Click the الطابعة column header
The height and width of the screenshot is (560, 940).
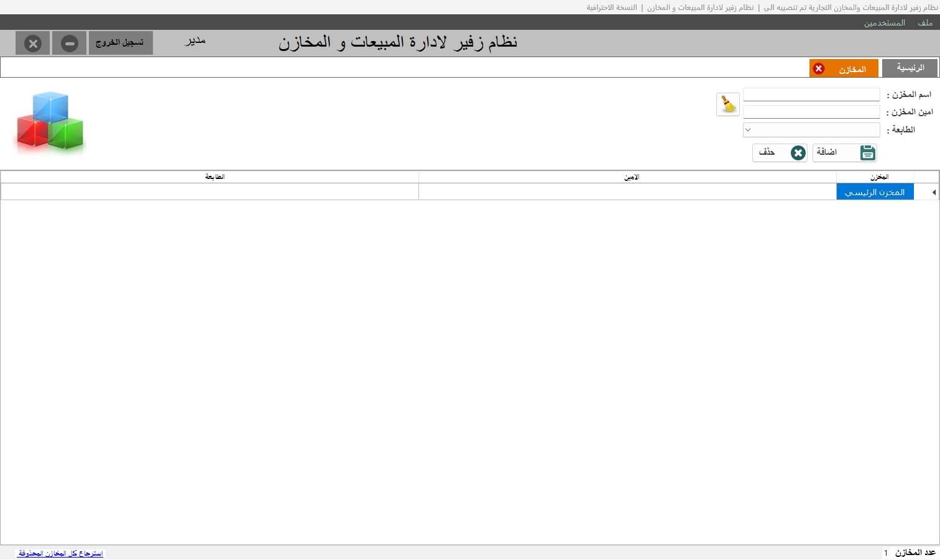(x=210, y=177)
